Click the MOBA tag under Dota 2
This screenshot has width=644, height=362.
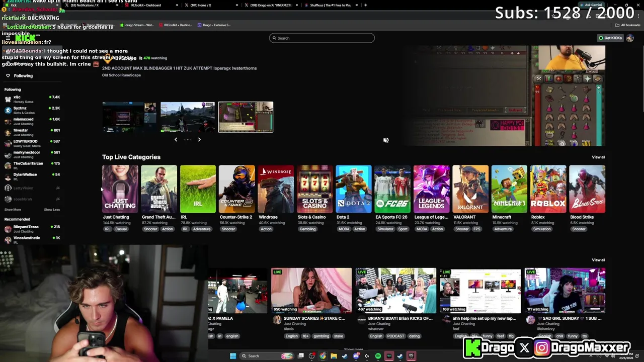click(344, 229)
